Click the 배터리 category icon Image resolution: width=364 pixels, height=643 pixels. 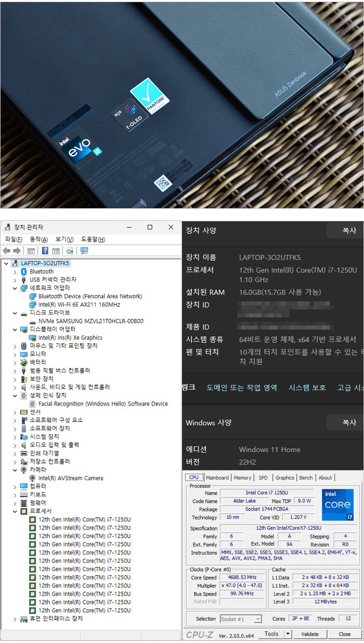[x=23, y=362]
